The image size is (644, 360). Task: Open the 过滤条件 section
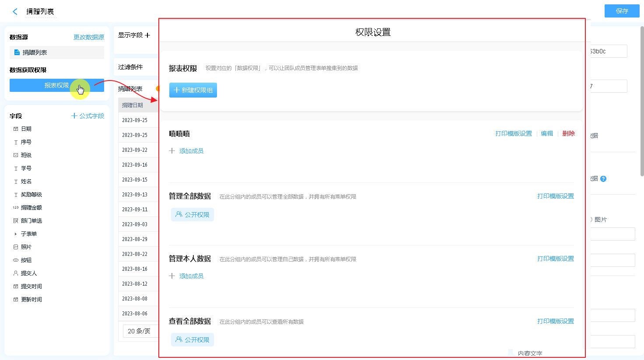(131, 67)
